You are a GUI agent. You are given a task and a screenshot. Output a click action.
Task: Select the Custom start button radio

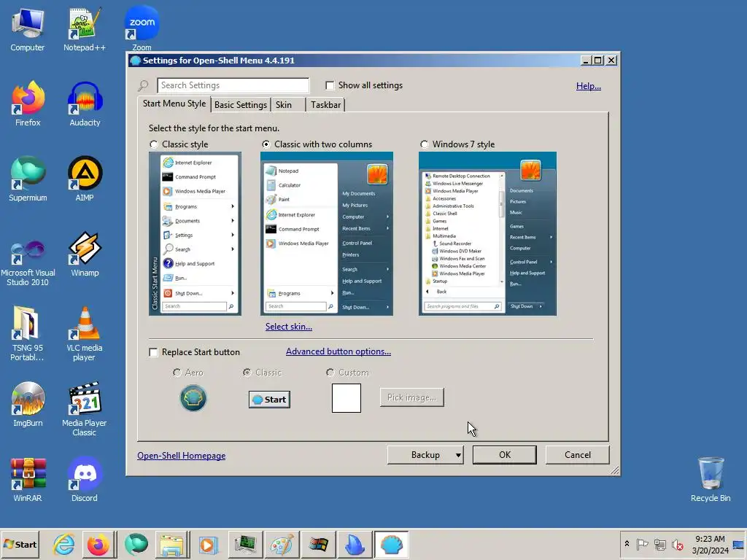[330, 373]
